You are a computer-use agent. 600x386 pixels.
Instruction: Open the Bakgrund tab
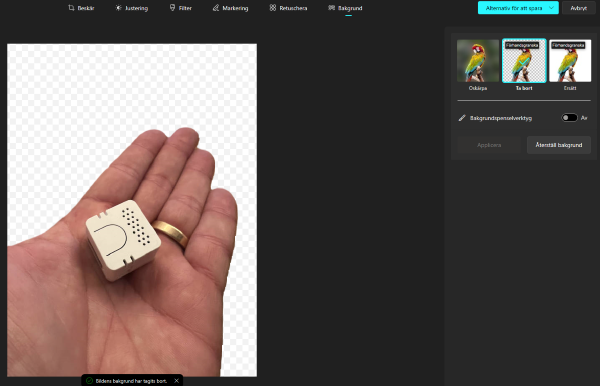pos(345,8)
